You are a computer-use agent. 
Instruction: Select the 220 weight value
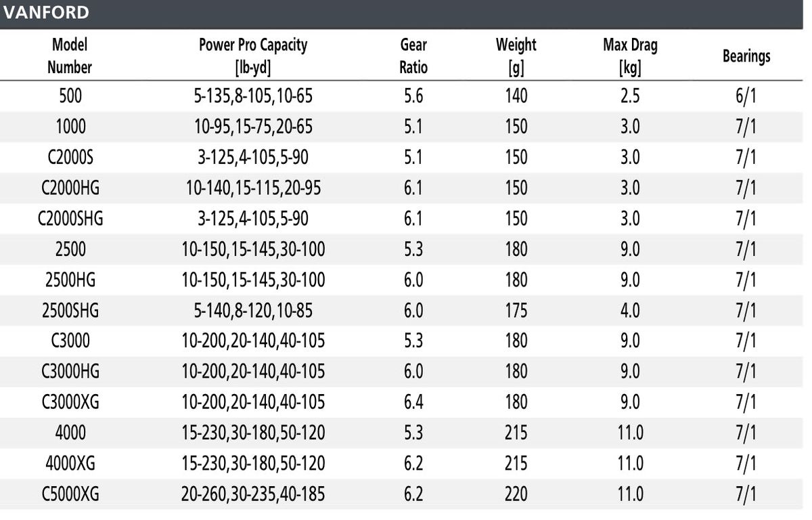pyautogui.click(x=516, y=494)
